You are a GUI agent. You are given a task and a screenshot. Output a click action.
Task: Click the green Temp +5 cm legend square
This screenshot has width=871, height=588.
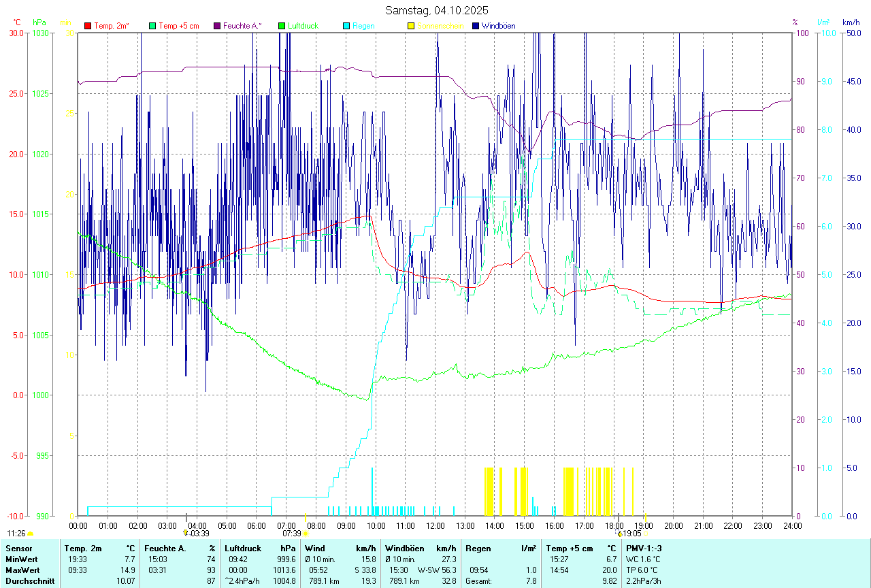(152, 26)
